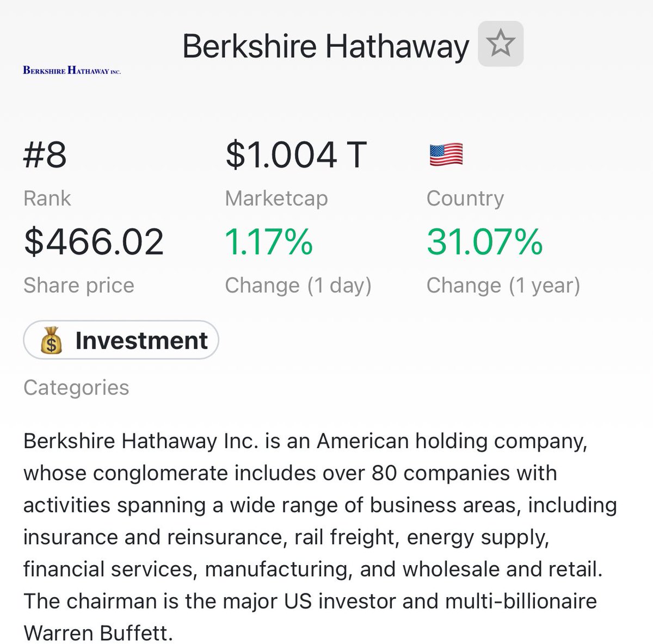
Task: Select the #8 rank value
Action: (45, 154)
